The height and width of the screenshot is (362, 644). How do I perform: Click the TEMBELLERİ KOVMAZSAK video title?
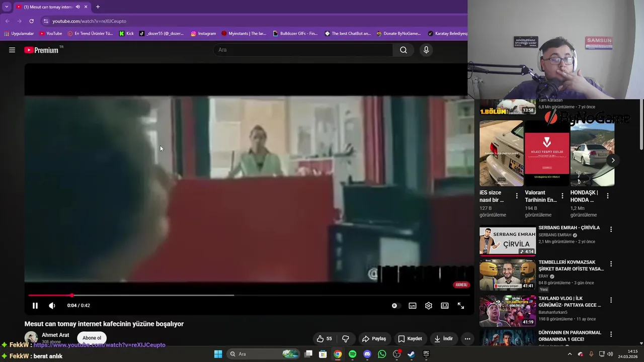pos(571,265)
